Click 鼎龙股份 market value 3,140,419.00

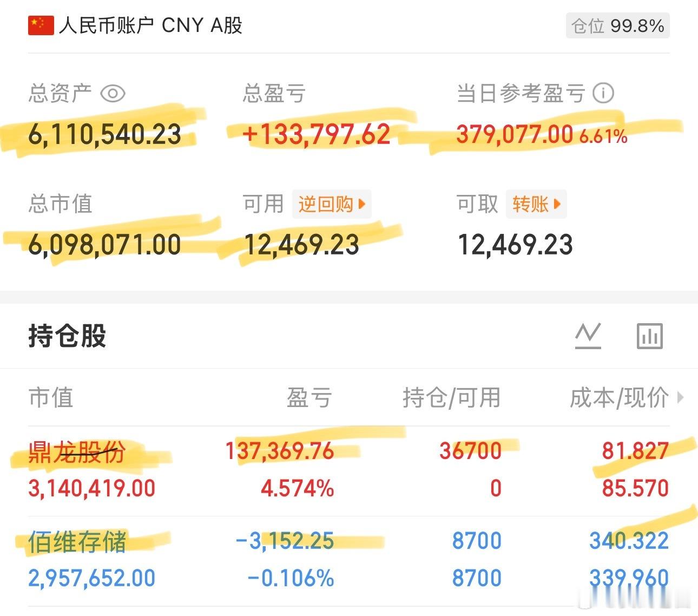(x=91, y=488)
